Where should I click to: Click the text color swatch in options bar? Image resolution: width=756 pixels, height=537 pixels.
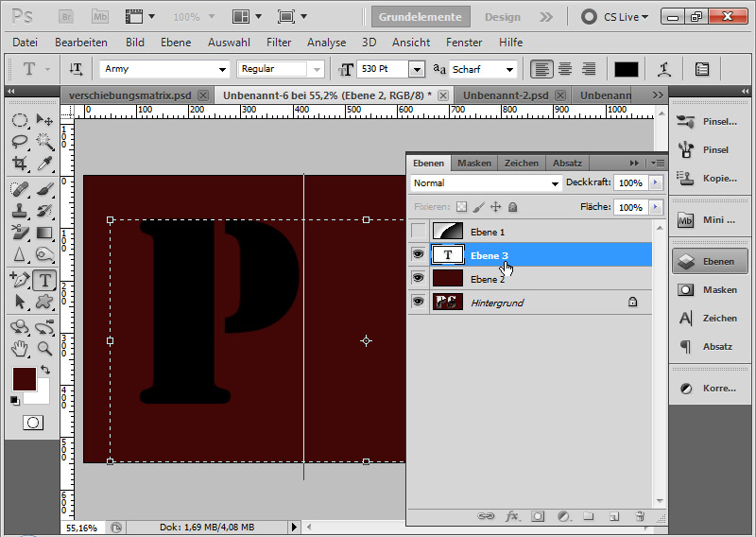(627, 69)
